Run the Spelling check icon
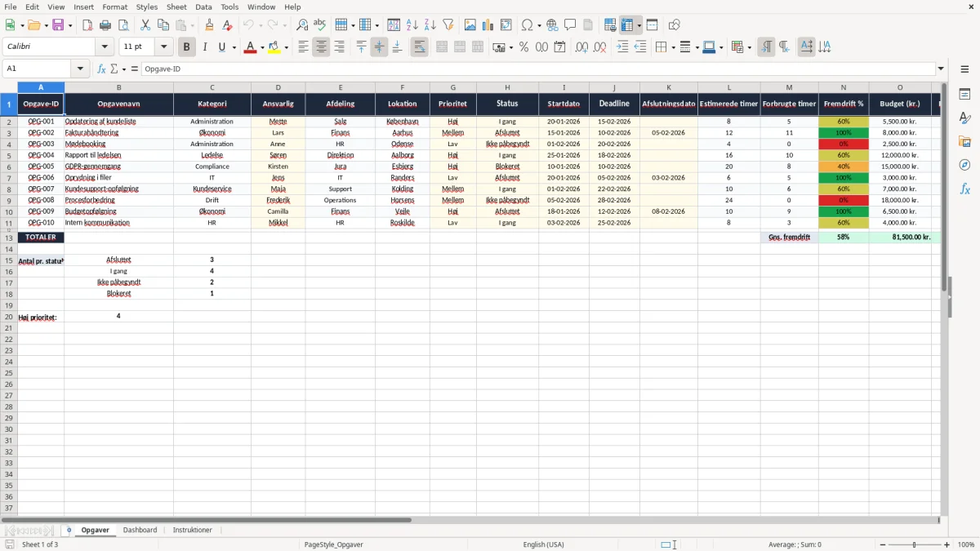The height and width of the screenshot is (551, 980). click(319, 25)
